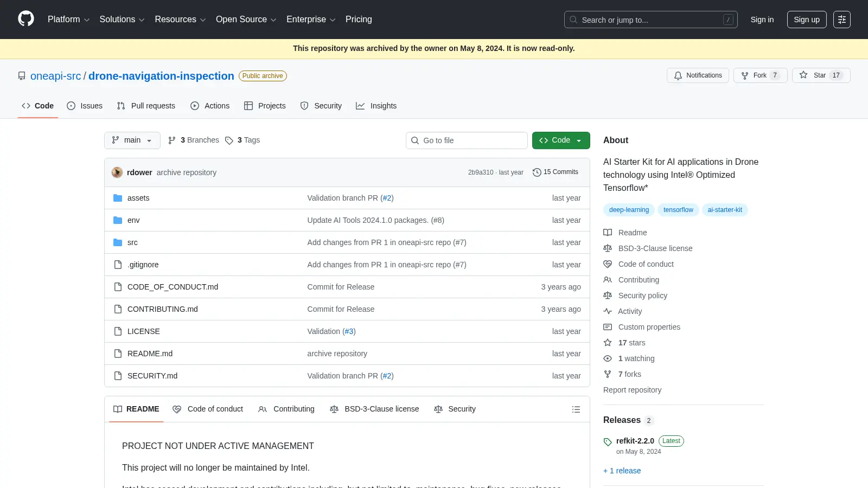868x488 pixels.
Task: Select the Code of conduct README tab
Action: (208, 409)
